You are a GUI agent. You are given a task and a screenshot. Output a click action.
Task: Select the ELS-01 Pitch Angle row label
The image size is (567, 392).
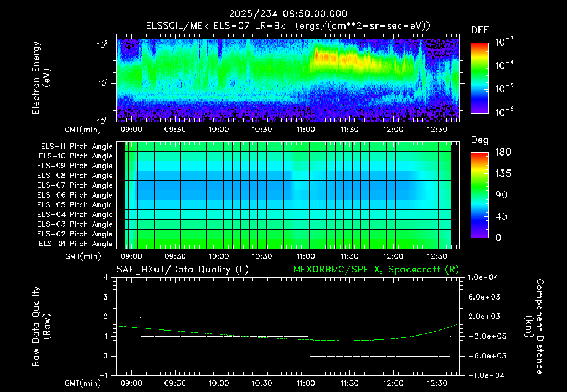75,244
